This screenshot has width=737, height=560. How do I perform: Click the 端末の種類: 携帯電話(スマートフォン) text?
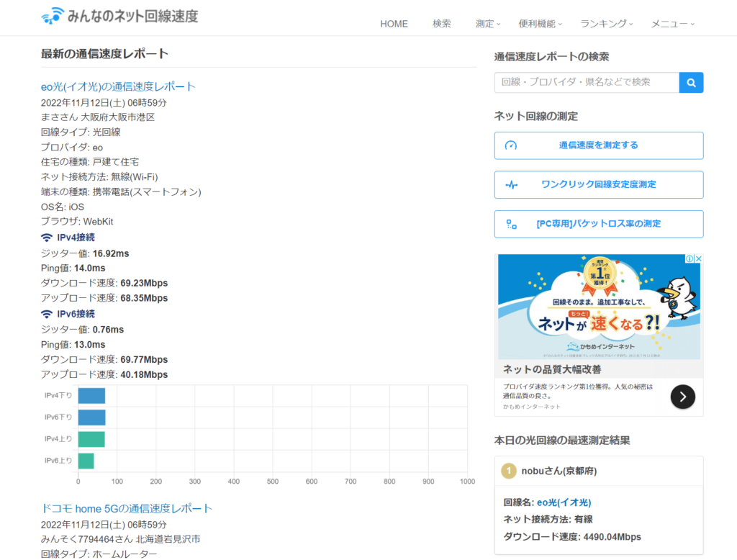pos(121,192)
